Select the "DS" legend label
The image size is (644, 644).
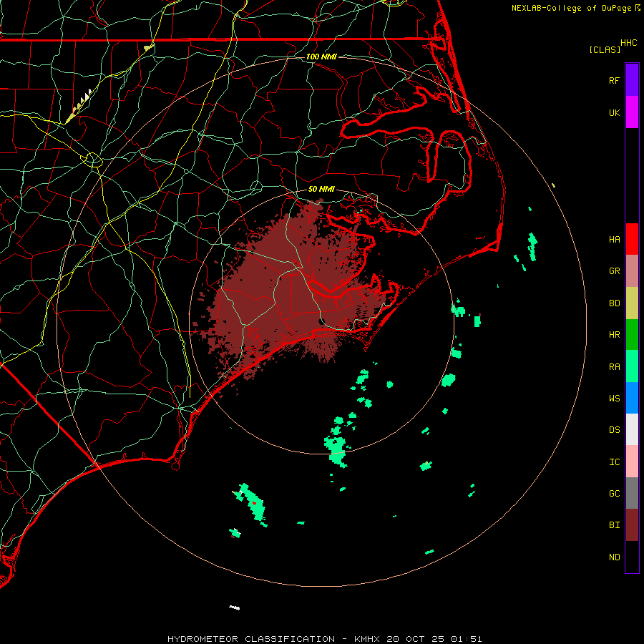pyautogui.click(x=614, y=430)
